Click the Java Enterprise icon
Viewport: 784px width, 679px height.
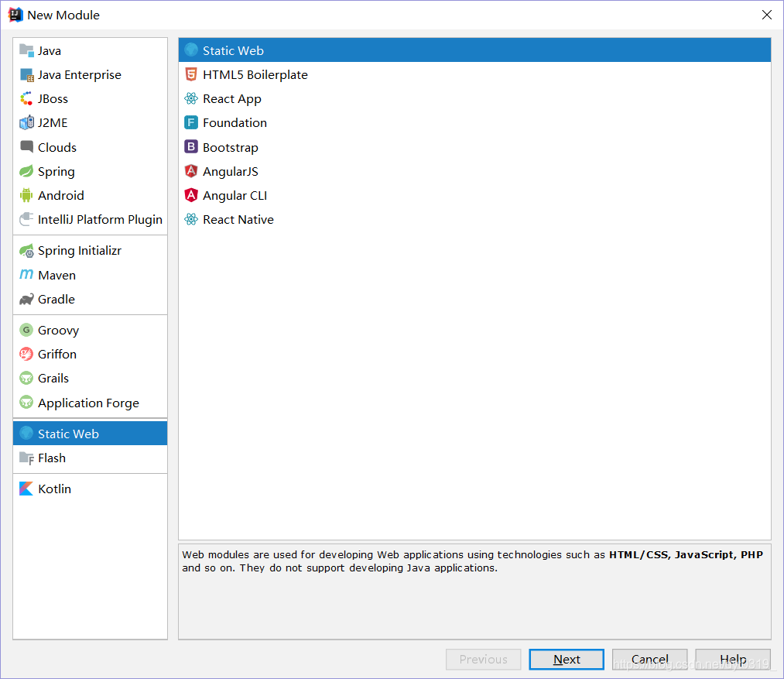[26, 75]
